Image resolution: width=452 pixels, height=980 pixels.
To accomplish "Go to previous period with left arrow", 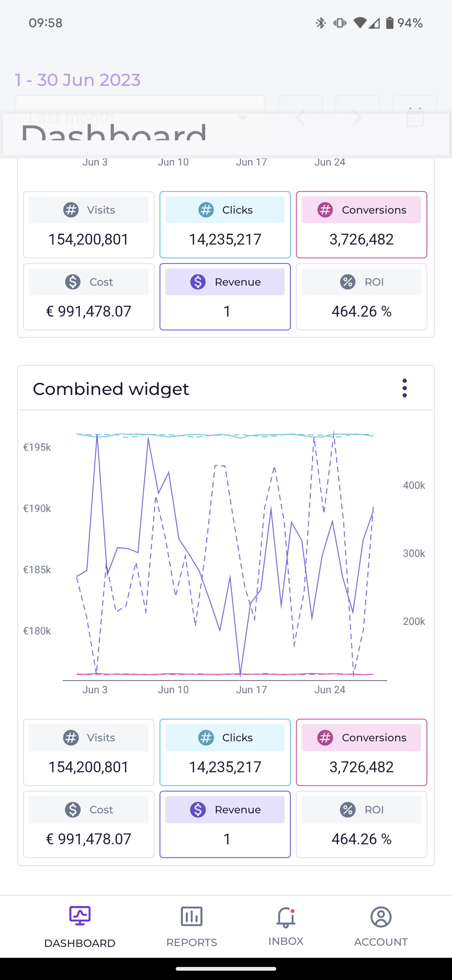I will pyautogui.click(x=300, y=118).
